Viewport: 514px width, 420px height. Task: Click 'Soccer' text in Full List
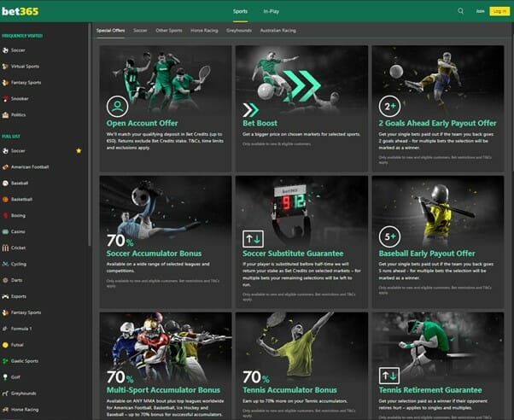pyautogui.click(x=18, y=151)
